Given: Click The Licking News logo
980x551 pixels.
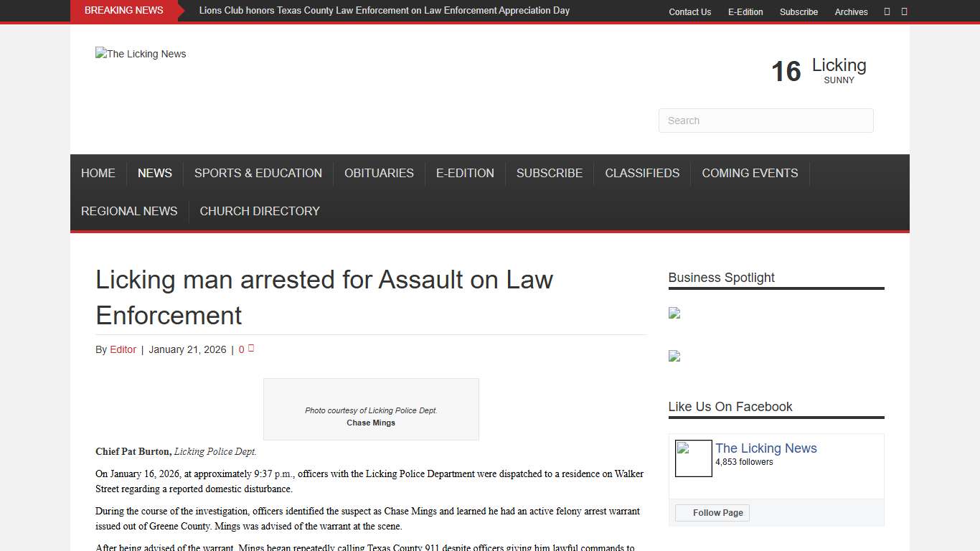Looking at the screenshot, I should point(141,54).
